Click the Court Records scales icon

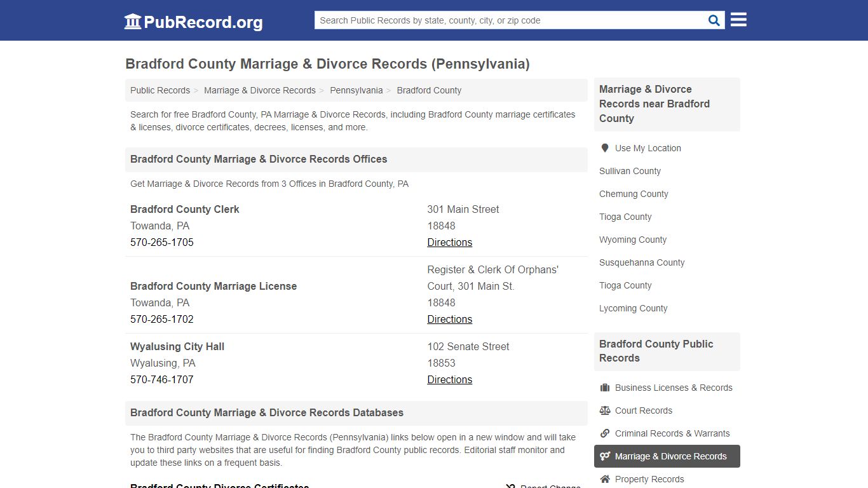[x=605, y=410]
